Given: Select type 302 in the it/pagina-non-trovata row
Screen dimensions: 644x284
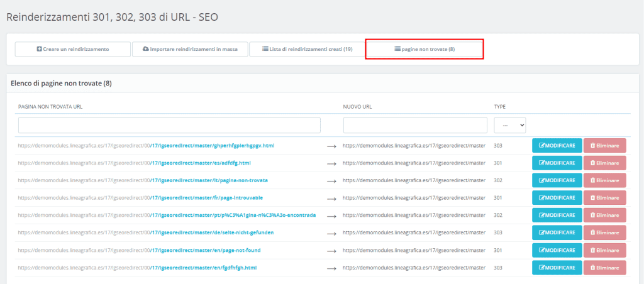Looking at the screenshot, I should click(498, 180).
